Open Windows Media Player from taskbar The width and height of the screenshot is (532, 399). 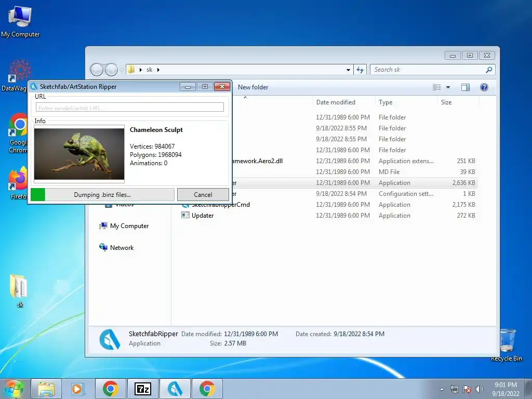click(x=77, y=389)
